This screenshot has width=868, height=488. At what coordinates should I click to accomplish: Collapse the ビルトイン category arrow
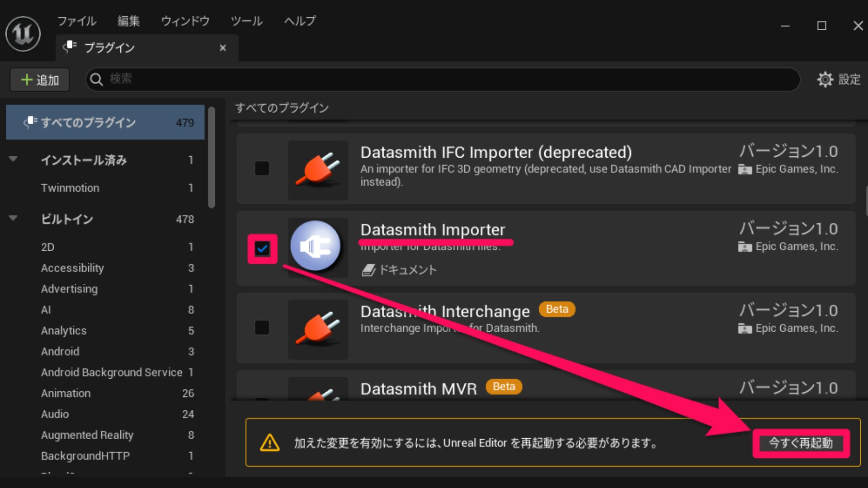pos(13,218)
